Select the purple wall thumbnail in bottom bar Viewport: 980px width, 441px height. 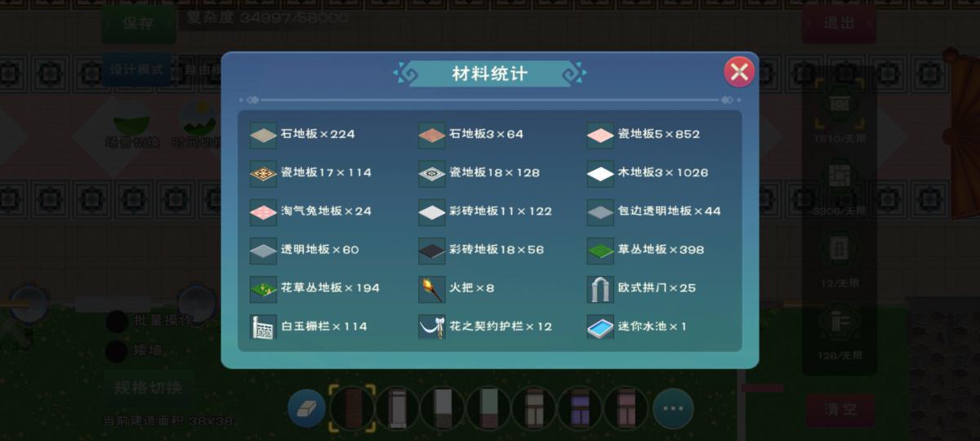pyautogui.click(x=581, y=408)
